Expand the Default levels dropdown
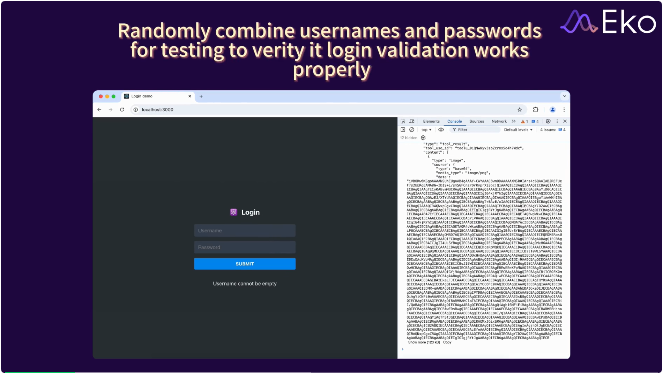662x373 pixels. point(518,130)
